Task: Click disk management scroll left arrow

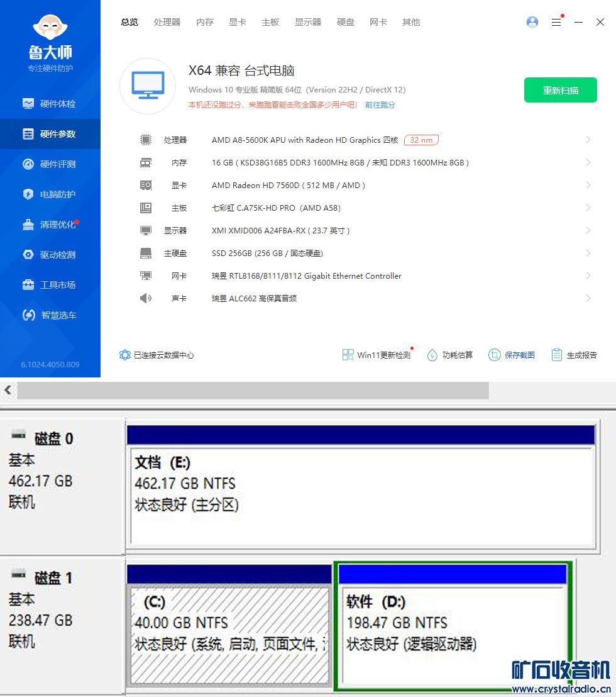Action: 8,390
